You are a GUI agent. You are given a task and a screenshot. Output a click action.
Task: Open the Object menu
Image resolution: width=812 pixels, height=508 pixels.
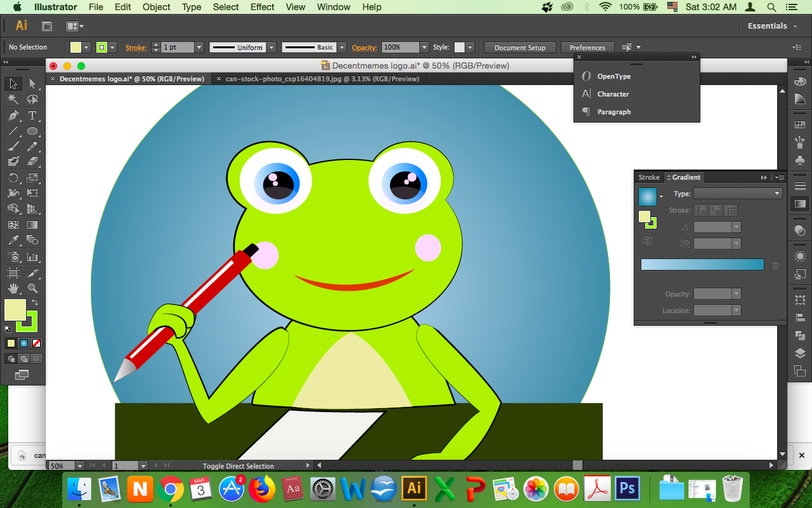[156, 7]
